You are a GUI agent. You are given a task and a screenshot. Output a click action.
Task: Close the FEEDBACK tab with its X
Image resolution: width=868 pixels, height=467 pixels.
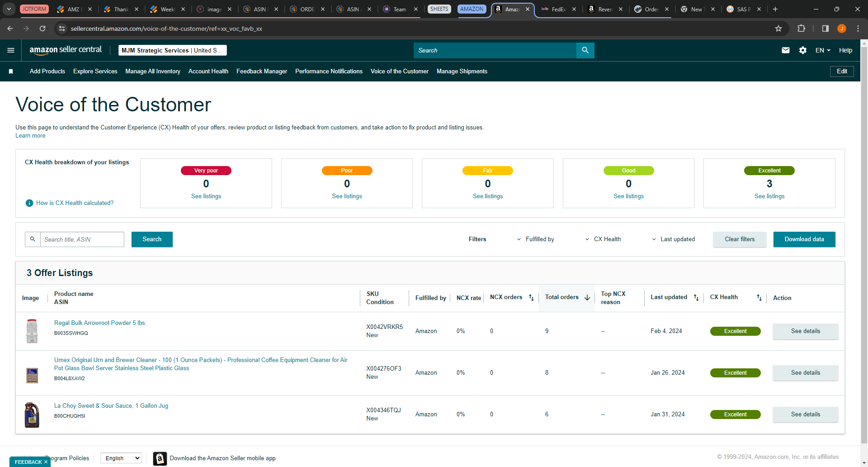46,462
